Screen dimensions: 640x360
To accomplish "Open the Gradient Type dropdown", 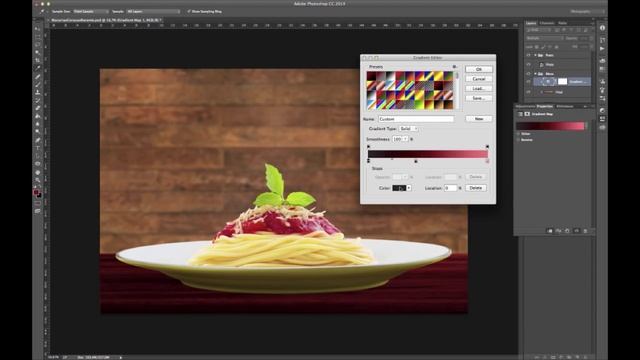I will (409, 129).
